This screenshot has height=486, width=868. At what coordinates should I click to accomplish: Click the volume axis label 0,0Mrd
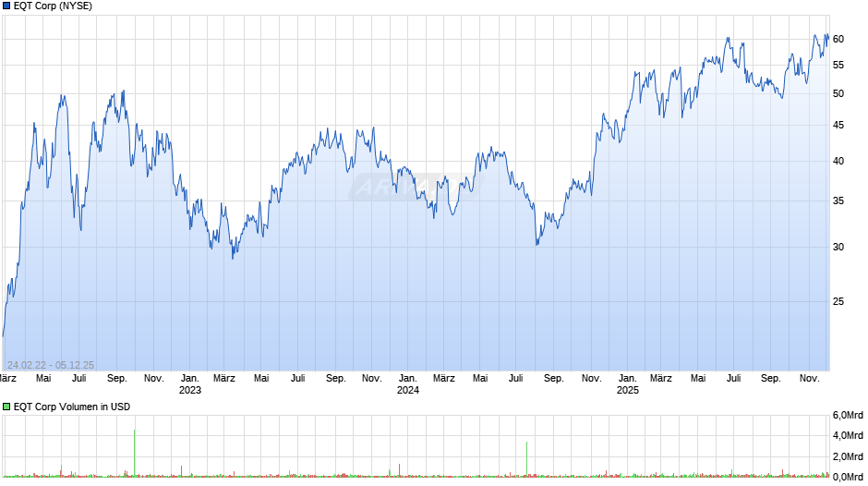click(848, 477)
